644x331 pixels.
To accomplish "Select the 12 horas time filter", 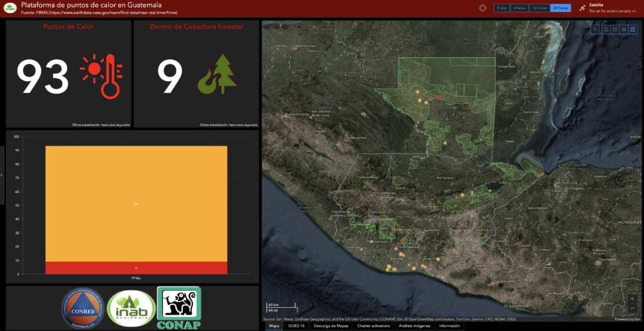I will [x=539, y=8].
